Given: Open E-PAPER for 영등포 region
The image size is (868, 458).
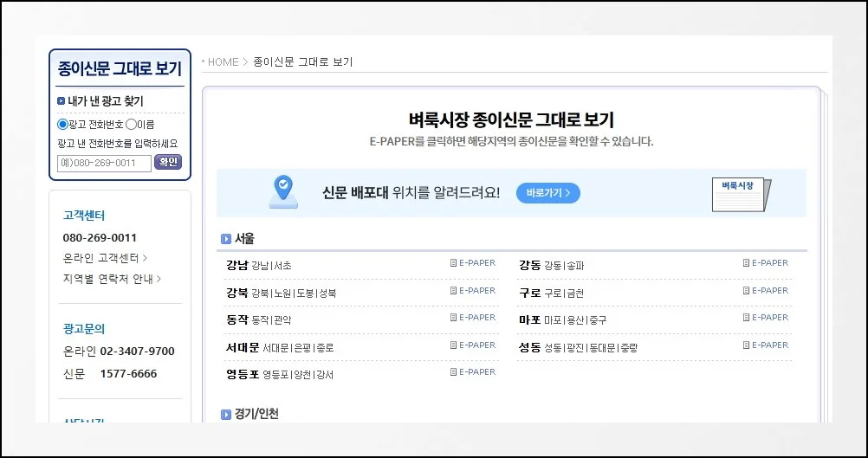Looking at the screenshot, I should pyautogui.click(x=473, y=372).
